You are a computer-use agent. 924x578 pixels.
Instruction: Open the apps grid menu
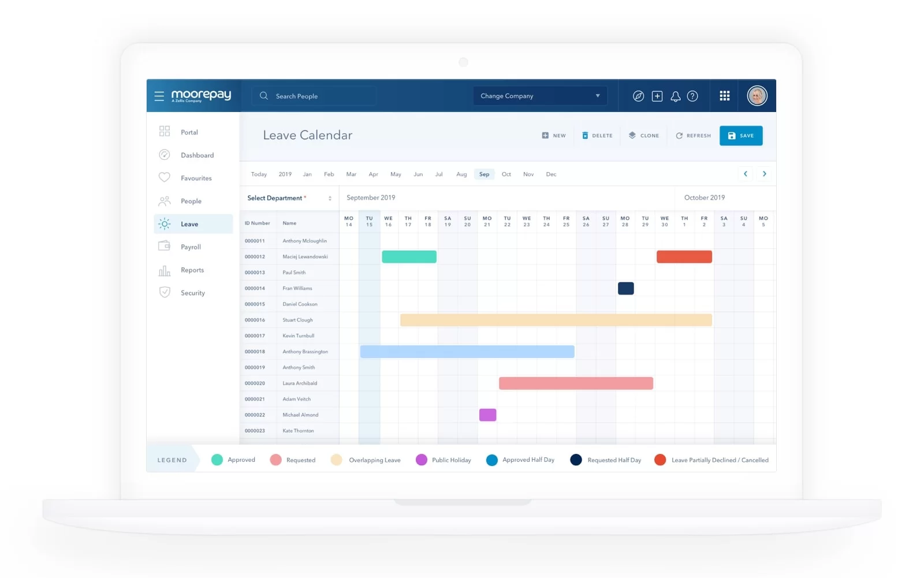725,96
